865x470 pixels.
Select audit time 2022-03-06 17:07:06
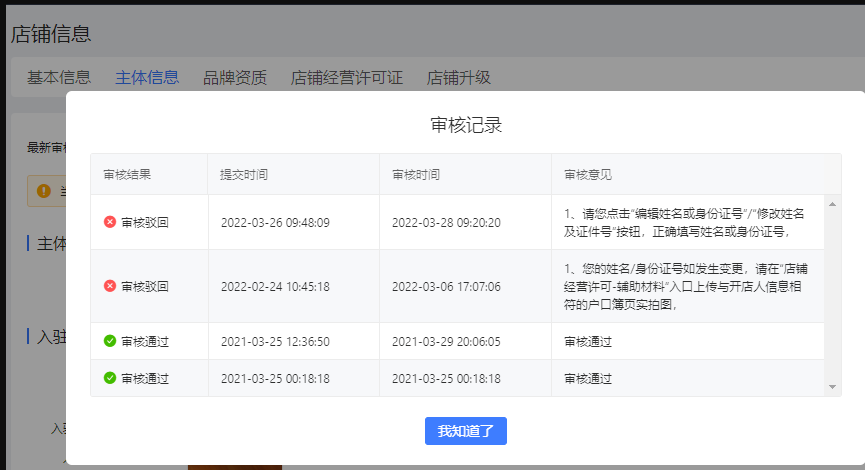446,286
